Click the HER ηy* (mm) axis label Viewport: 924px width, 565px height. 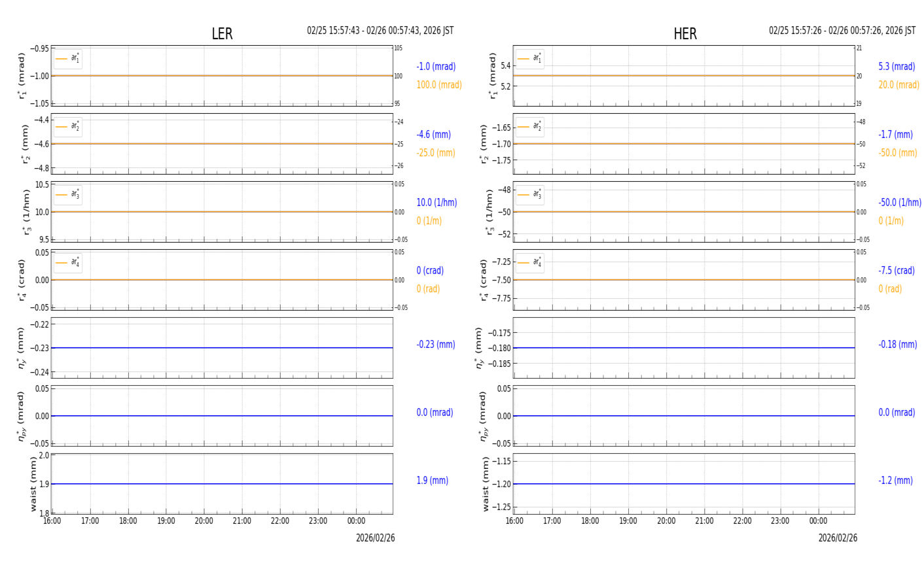pyautogui.click(x=479, y=348)
